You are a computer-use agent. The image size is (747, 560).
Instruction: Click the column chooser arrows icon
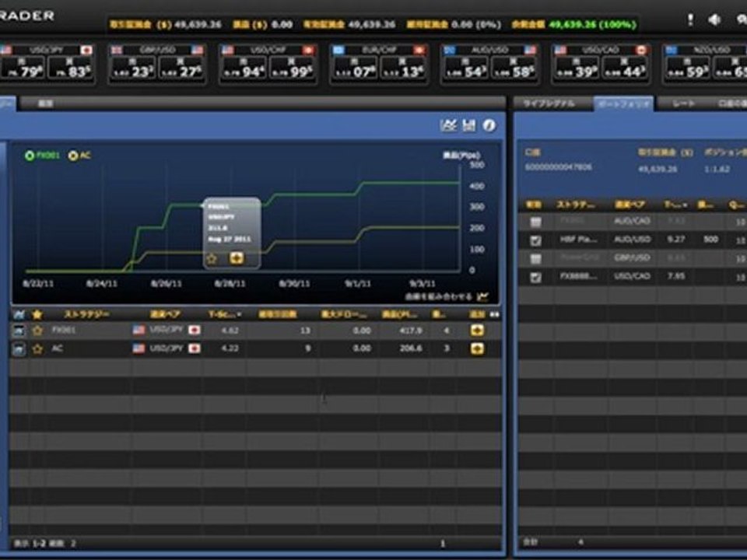(495, 314)
